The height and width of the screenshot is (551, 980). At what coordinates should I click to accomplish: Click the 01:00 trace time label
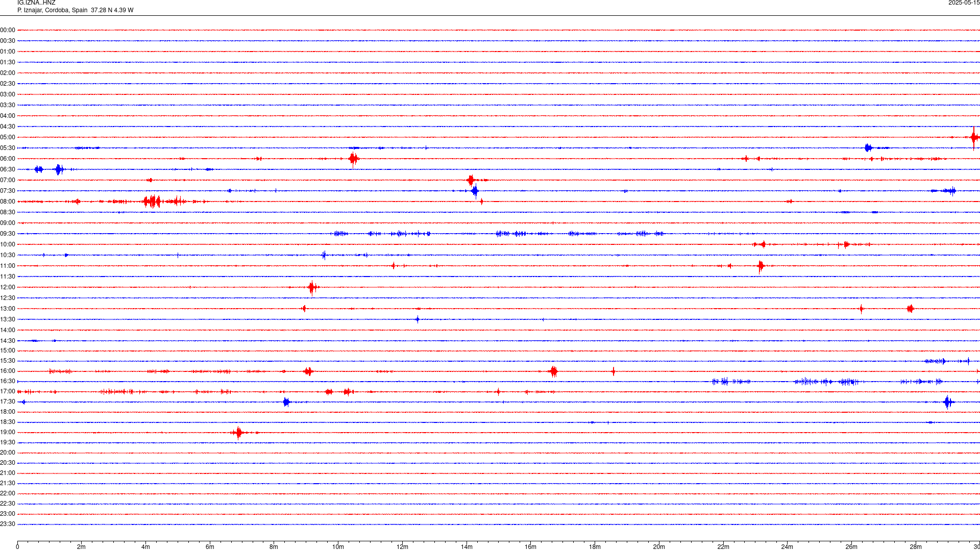[x=8, y=52]
